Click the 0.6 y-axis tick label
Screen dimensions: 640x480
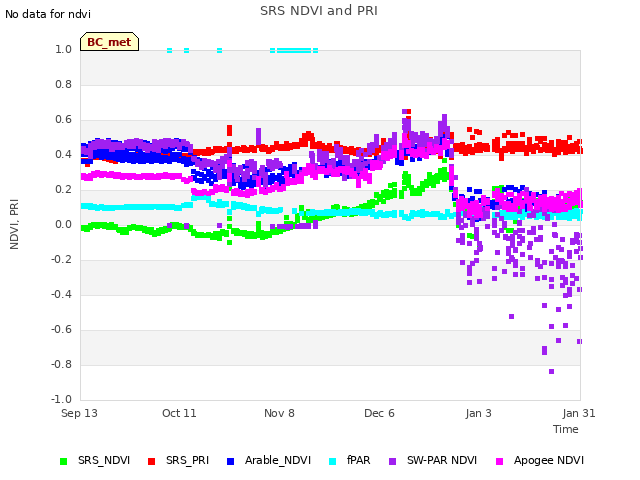[63, 120]
